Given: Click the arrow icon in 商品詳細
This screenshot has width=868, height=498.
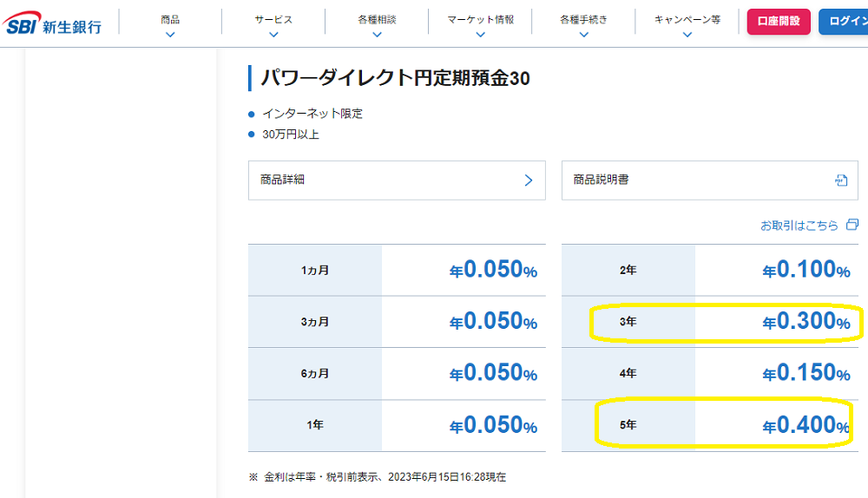Looking at the screenshot, I should [529, 180].
